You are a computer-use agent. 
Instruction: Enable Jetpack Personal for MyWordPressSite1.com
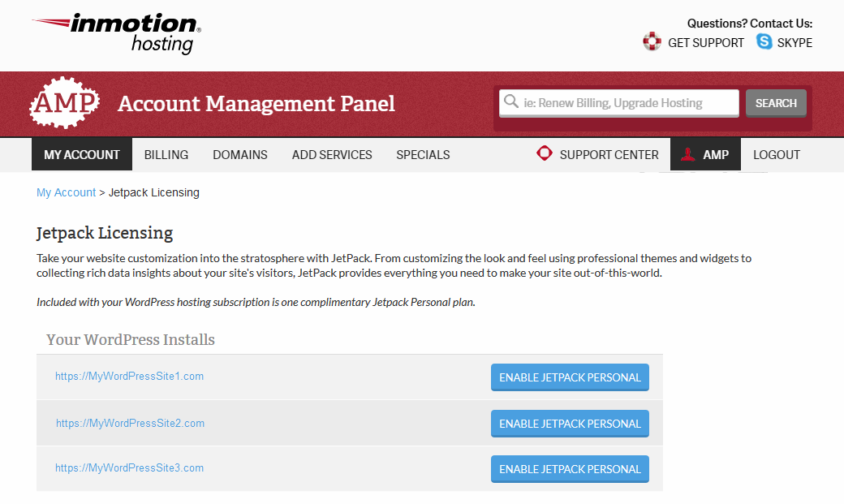coord(570,377)
